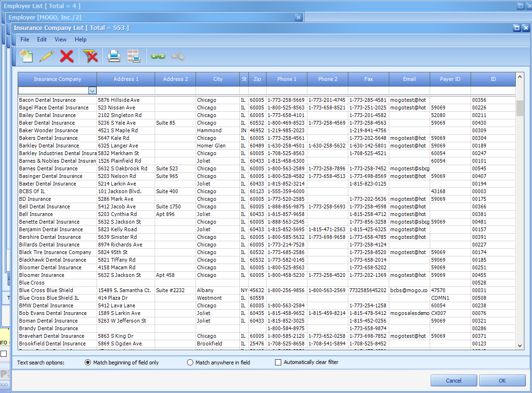Select the Bell Insurance row

(x=266, y=214)
